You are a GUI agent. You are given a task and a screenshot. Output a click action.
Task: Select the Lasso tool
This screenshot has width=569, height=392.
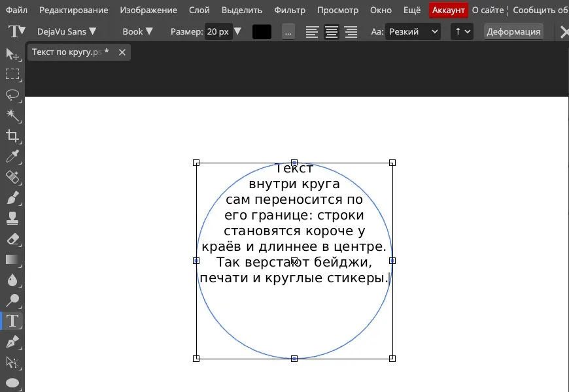point(12,95)
